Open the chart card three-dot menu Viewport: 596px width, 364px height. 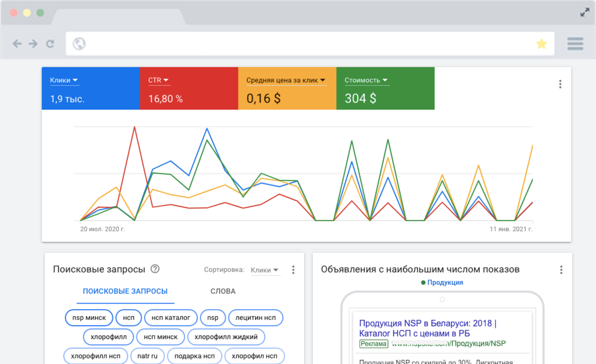[560, 84]
